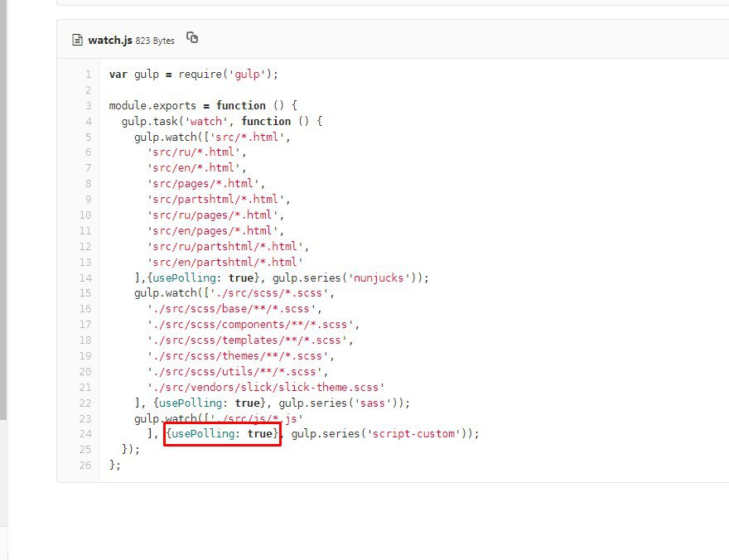The image size is (729, 560).
Task: Click './src/scss/templates/**/*.scss' string
Action: (x=246, y=340)
